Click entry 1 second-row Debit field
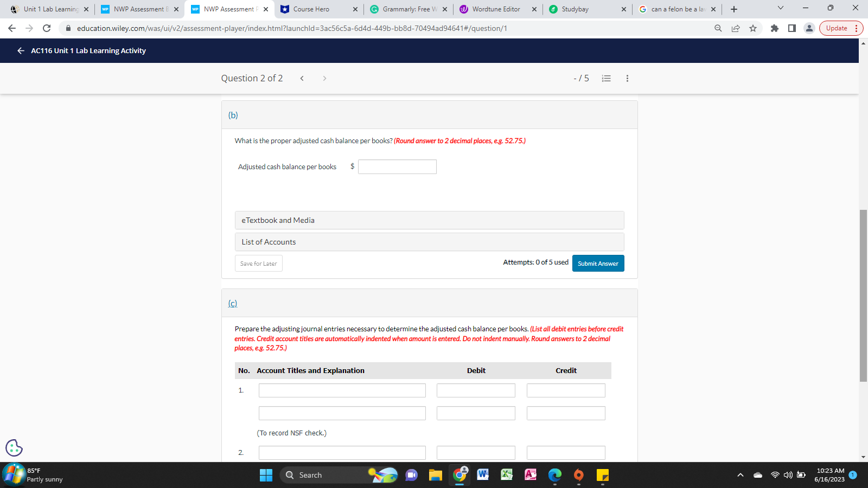 pyautogui.click(x=476, y=413)
